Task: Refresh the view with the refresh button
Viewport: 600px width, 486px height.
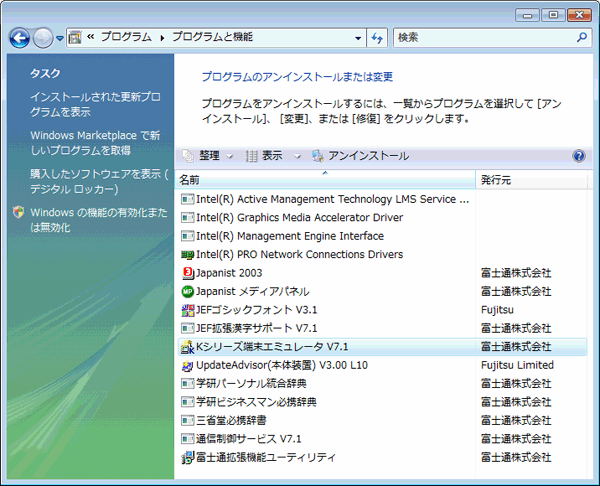Action: pos(377,38)
